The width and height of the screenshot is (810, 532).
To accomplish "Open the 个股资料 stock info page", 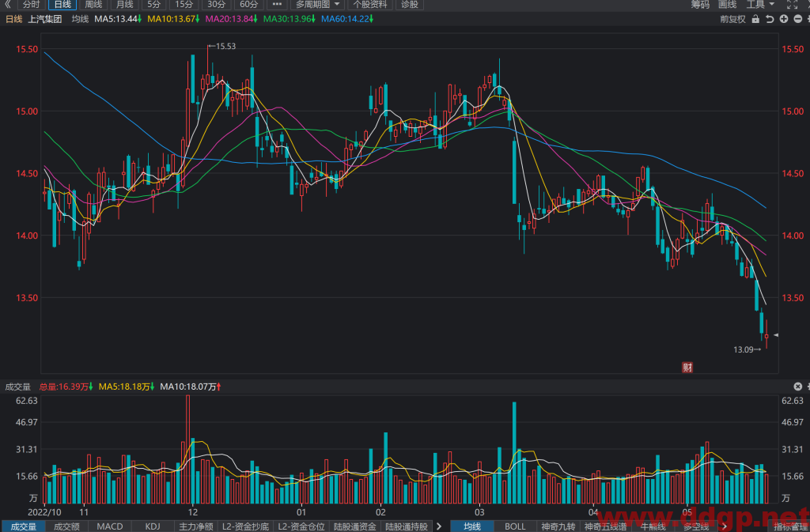I will tap(370, 5).
